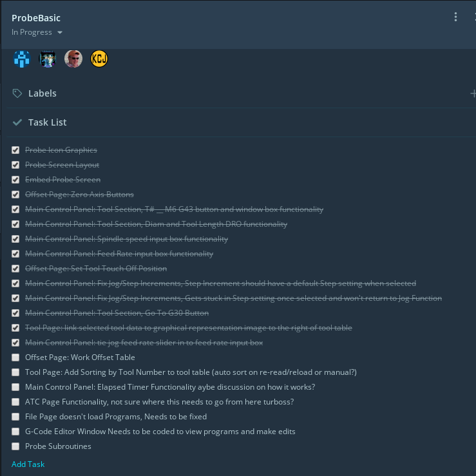Viewport: 476px width, 476px height.
Task: Check the Probe Subroutines task
Action: [15, 446]
